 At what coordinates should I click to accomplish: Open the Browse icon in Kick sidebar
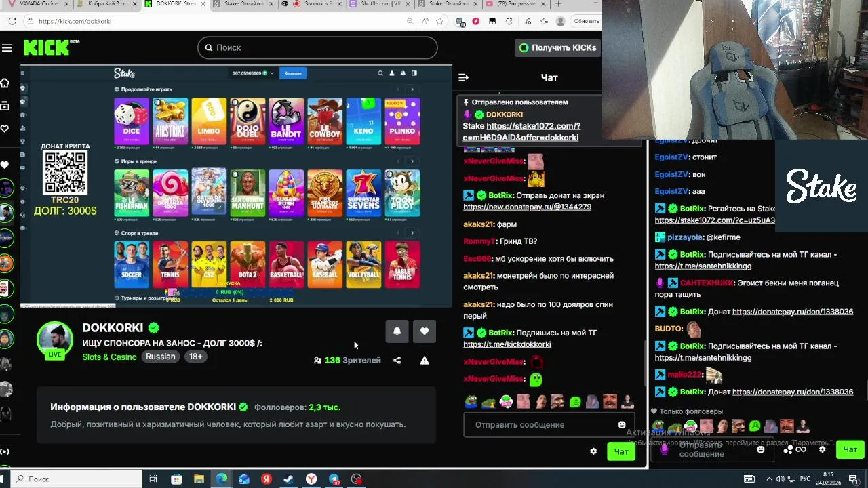pyautogui.click(x=5, y=106)
